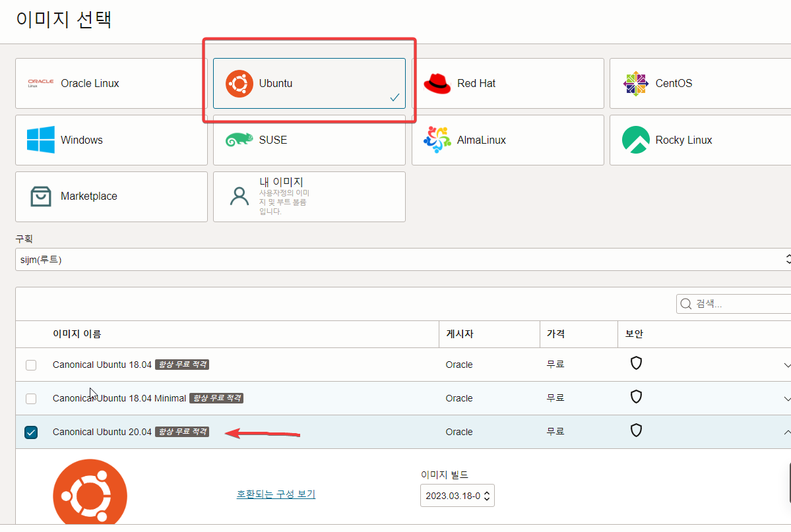This screenshot has width=791, height=532.
Task: Click the large Ubuntu logo in expanded row
Action: pyautogui.click(x=90, y=492)
